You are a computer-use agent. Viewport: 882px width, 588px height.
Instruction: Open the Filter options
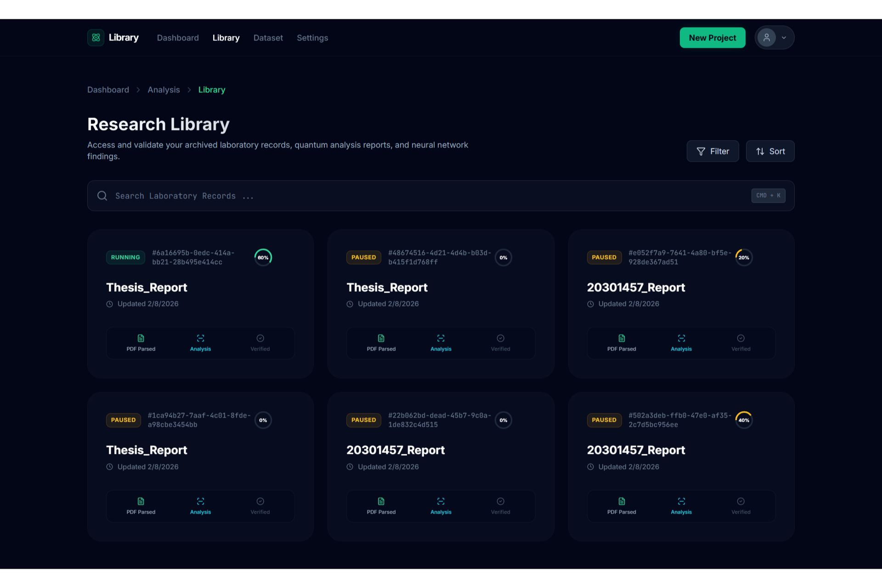[x=712, y=151]
